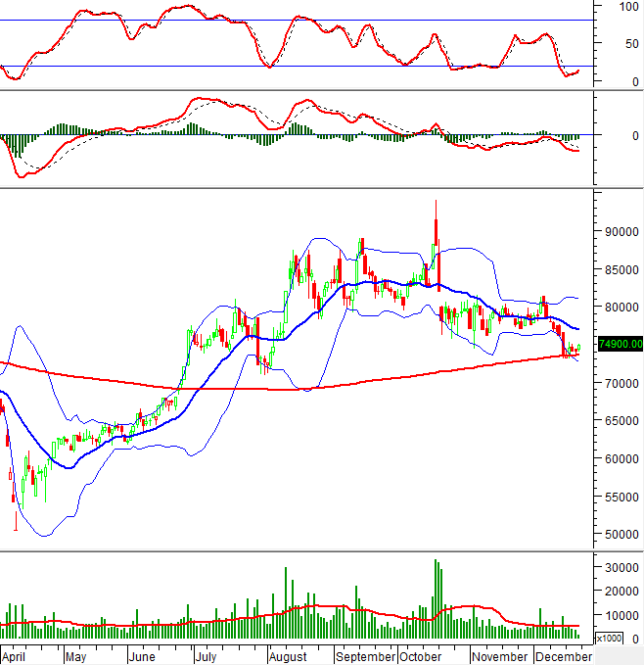Click the lowest April candlestick wick
Image resolution: width=644 pixels, height=665 pixels.
click(16, 527)
